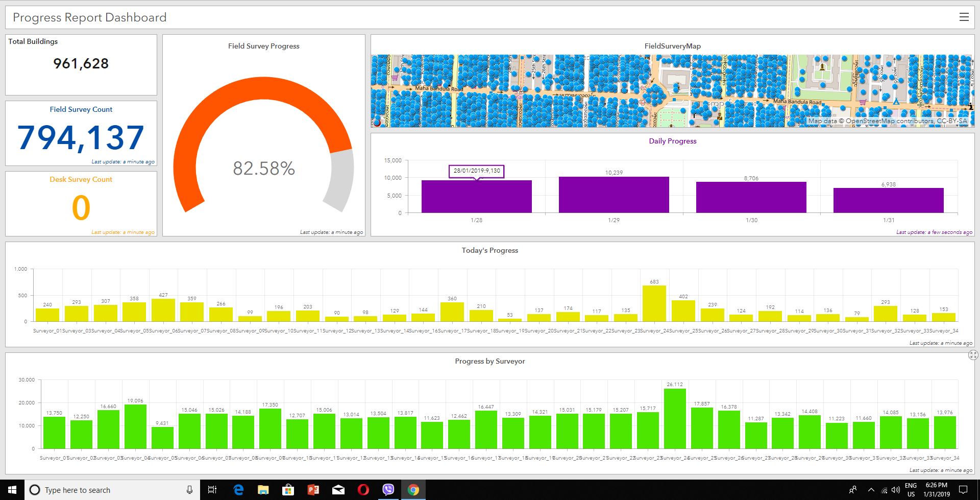Image resolution: width=980 pixels, height=500 pixels.
Task: Click the ENG US language indicator
Action: pyautogui.click(x=911, y=490)
